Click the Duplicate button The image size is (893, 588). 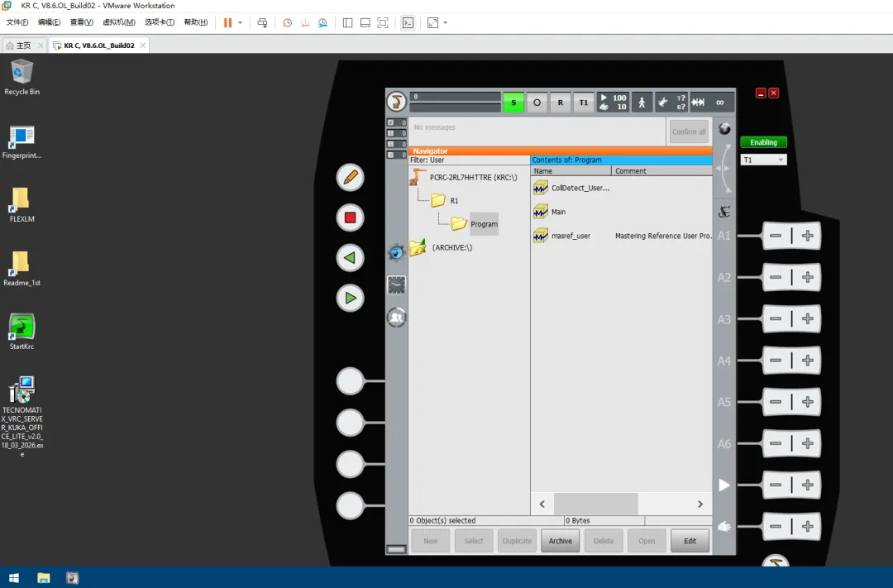click(x=517, y=541)
